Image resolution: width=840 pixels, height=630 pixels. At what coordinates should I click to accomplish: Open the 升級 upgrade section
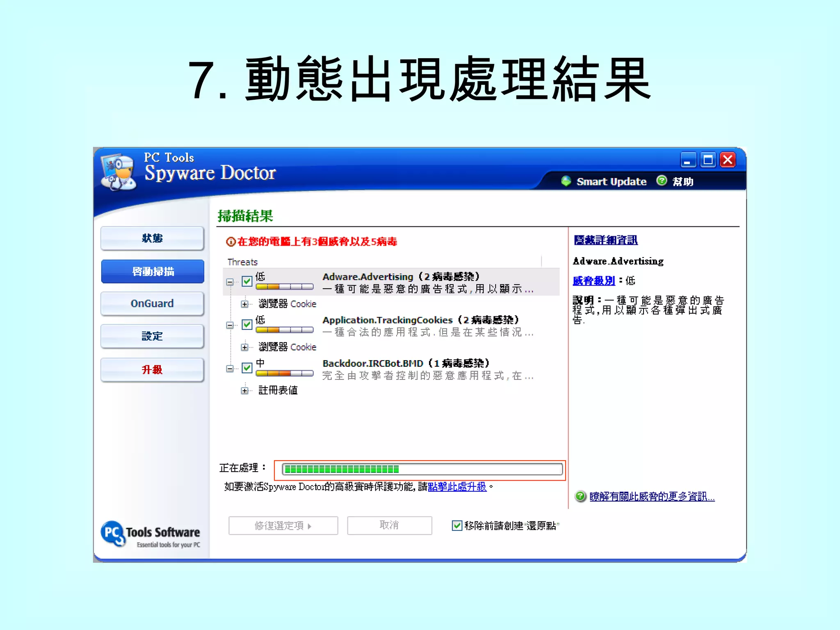(x=152, y=370)
